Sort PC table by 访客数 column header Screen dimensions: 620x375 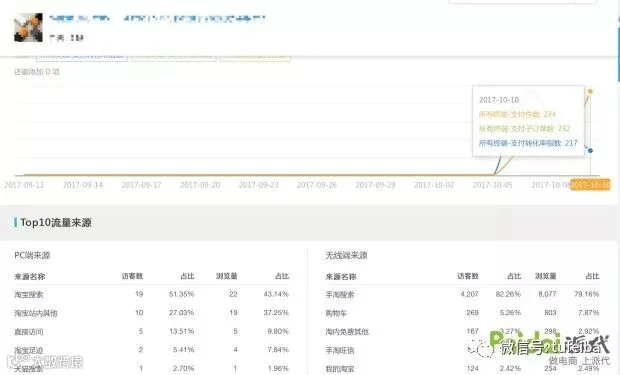tap(132, 276)
